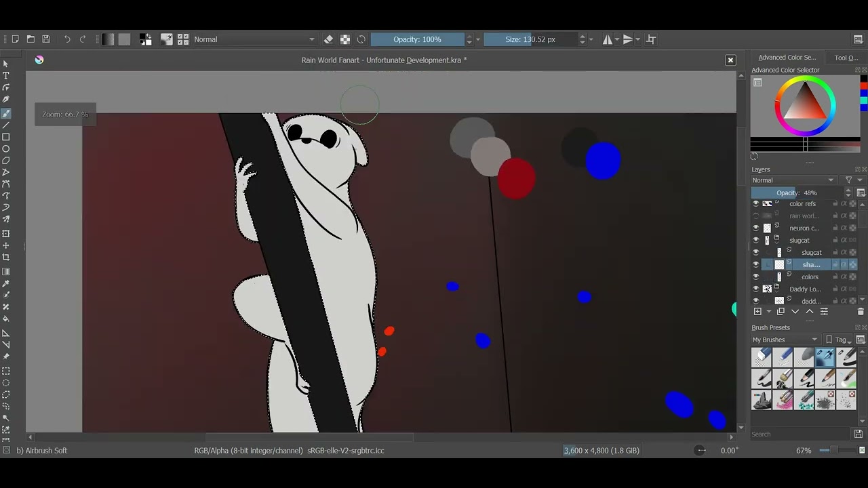Redo the last undone action
The width and height of the screenshot is (868, 488).
coord(83,39)
